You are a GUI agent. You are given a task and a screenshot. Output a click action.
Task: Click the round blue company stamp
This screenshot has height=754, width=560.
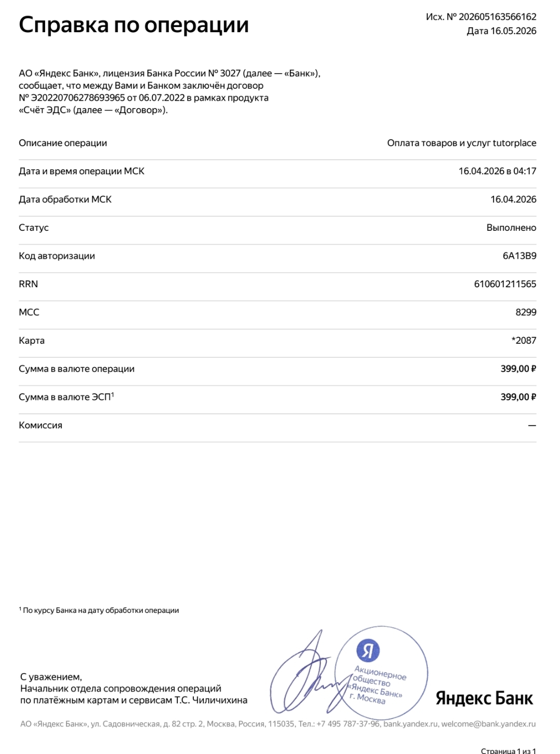(381, 672)
